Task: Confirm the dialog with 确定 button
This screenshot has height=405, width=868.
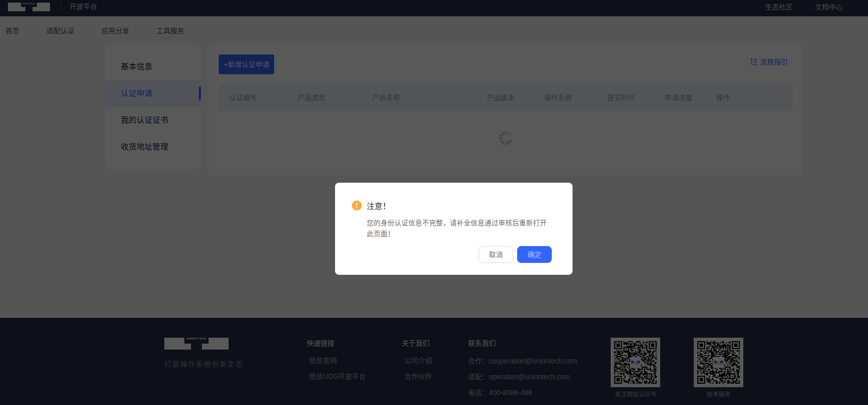Action: tap(534, 254)
